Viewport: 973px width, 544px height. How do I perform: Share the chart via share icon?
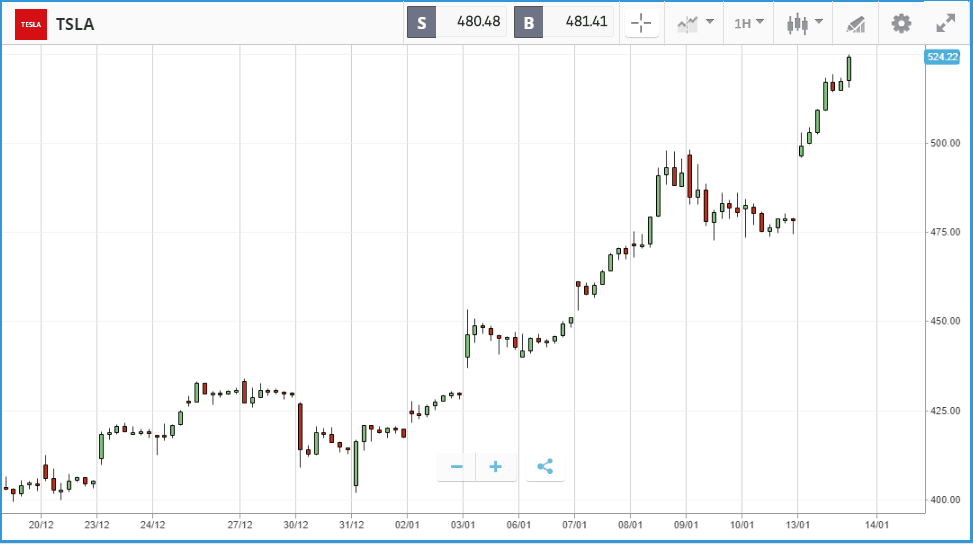click(545, 466)
